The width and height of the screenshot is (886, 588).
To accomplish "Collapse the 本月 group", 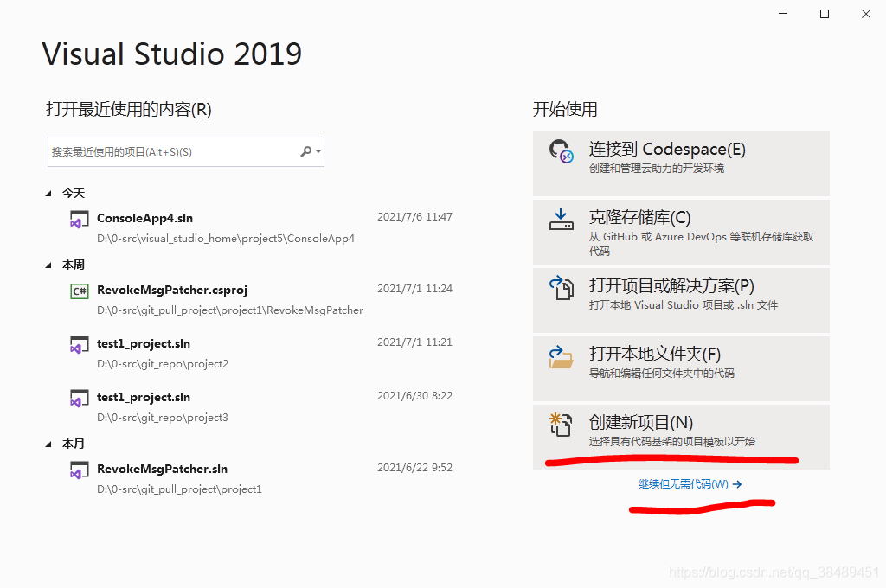I will click(x=48, y=444).
